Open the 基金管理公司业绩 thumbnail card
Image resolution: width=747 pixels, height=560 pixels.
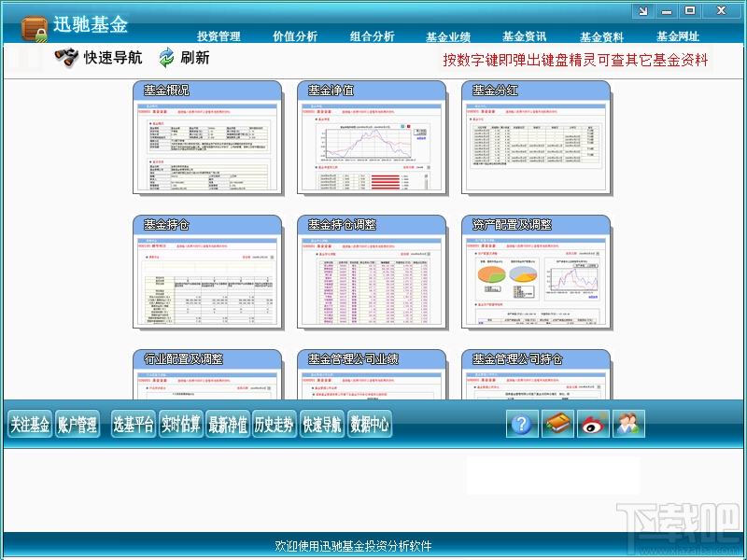coord(372,374)
